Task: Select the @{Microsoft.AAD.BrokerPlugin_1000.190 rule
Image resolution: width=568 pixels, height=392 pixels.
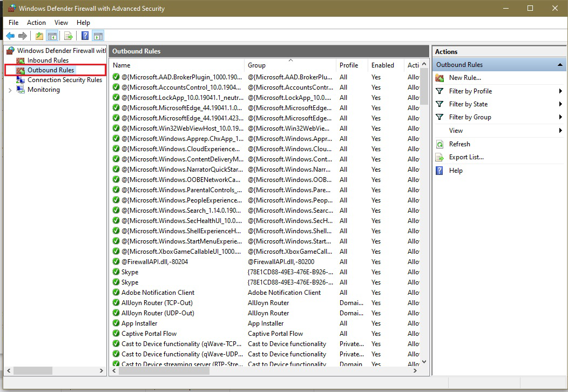Action: pos(265,77)
